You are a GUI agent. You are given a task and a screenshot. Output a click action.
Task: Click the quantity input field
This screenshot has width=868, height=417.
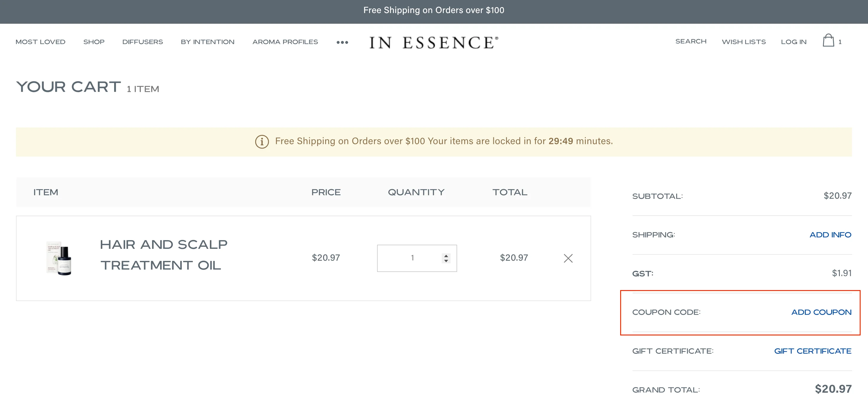(x=417, y=258)
